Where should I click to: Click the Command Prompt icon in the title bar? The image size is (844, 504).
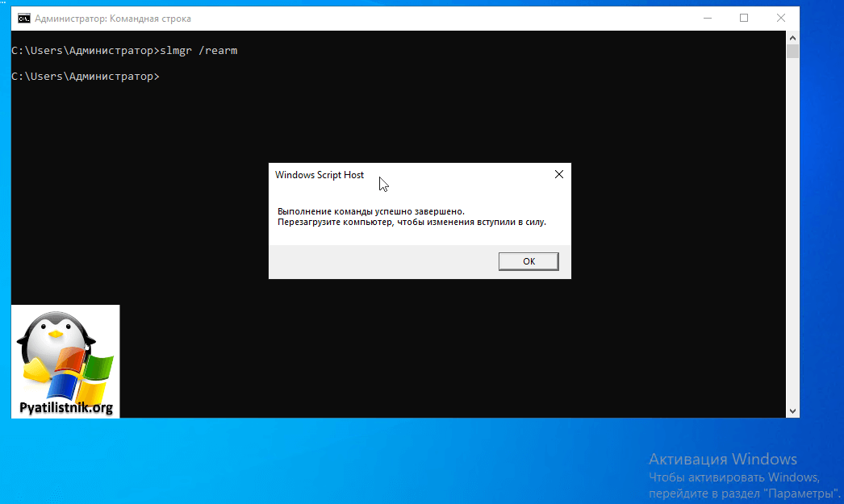coord(23,19)
